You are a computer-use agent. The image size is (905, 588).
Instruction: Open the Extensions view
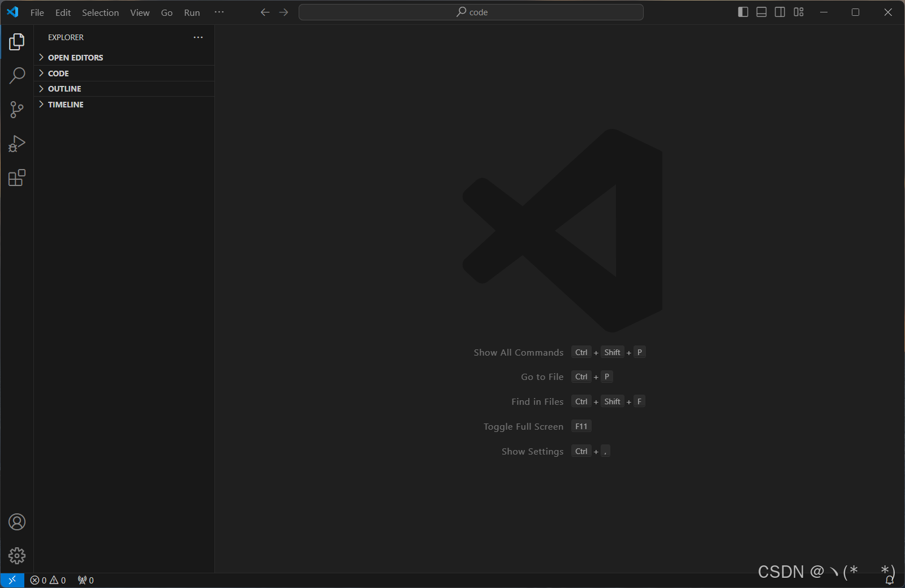[17, 178]
